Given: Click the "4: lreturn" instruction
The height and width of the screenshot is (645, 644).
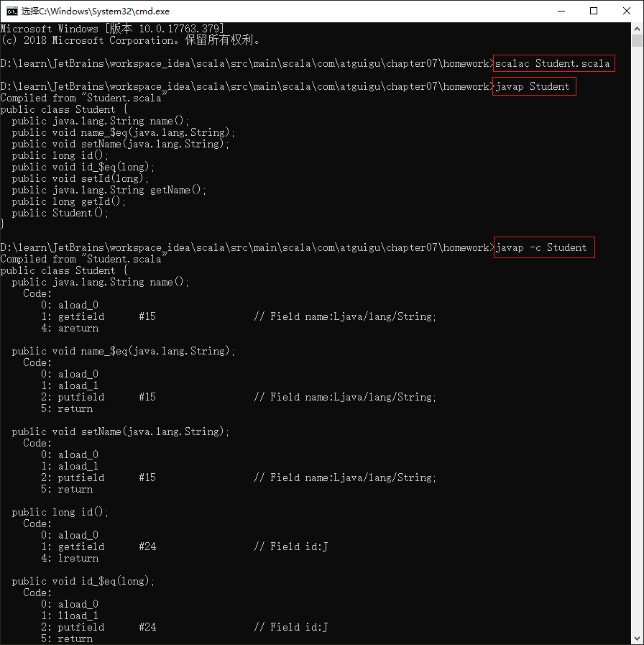Looking at the screenshot, I should click(x=70, y=558).
